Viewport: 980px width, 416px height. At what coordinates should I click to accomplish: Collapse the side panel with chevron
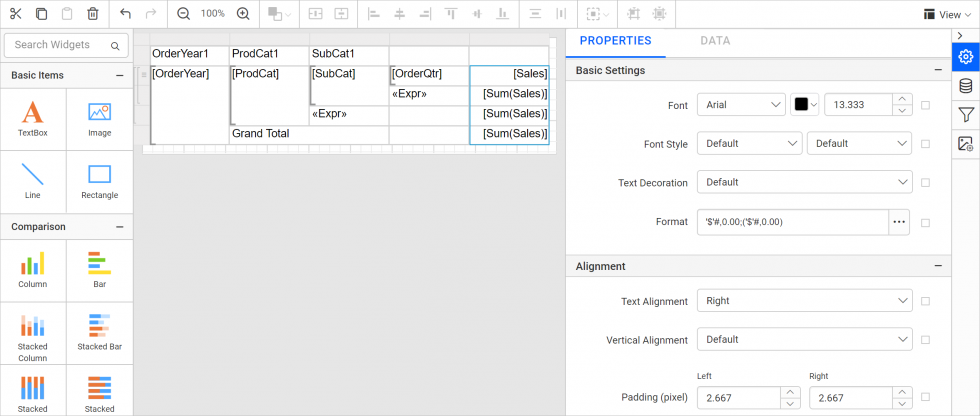point(960,36)
